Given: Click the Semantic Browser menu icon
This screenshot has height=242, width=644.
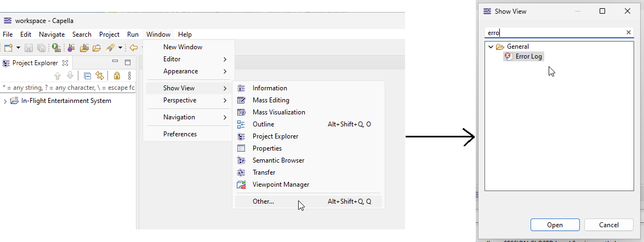Looking at the screenshot, I should (241, 160).
